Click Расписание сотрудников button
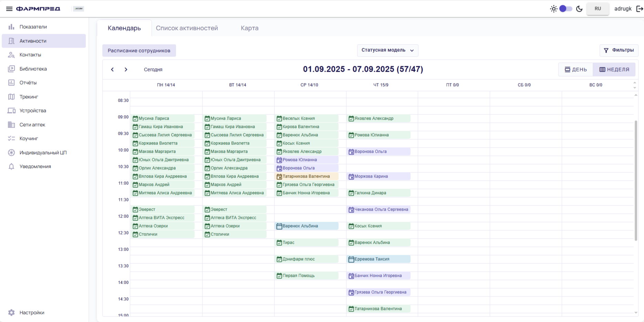 click(139, 51)
